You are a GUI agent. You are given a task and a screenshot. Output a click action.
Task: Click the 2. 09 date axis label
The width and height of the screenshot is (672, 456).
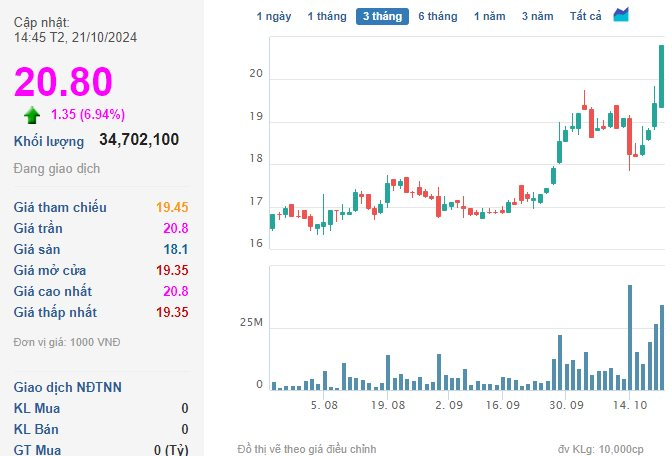coord(449,405)
